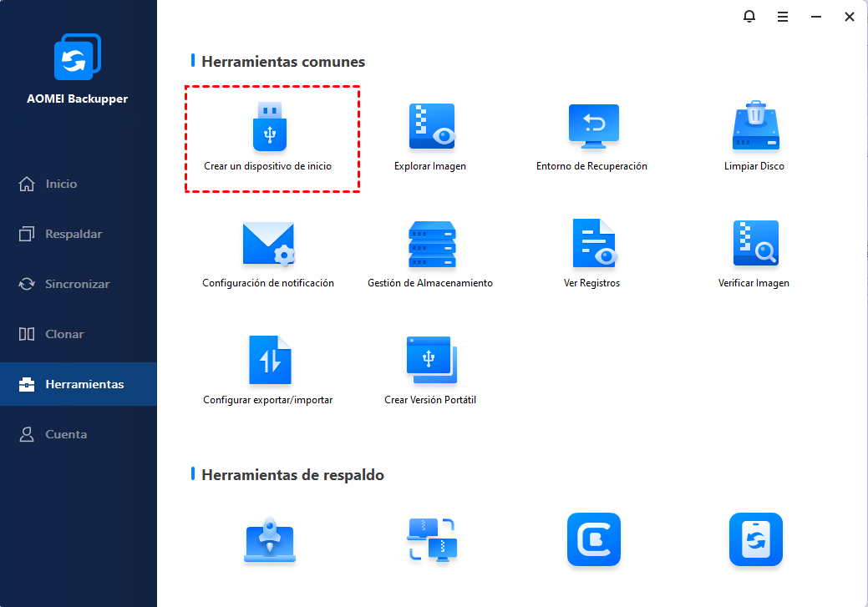Screen dimensions: 868x607
Task: Click 'Entorno de Recuperación' label
Action: (591, 166)
